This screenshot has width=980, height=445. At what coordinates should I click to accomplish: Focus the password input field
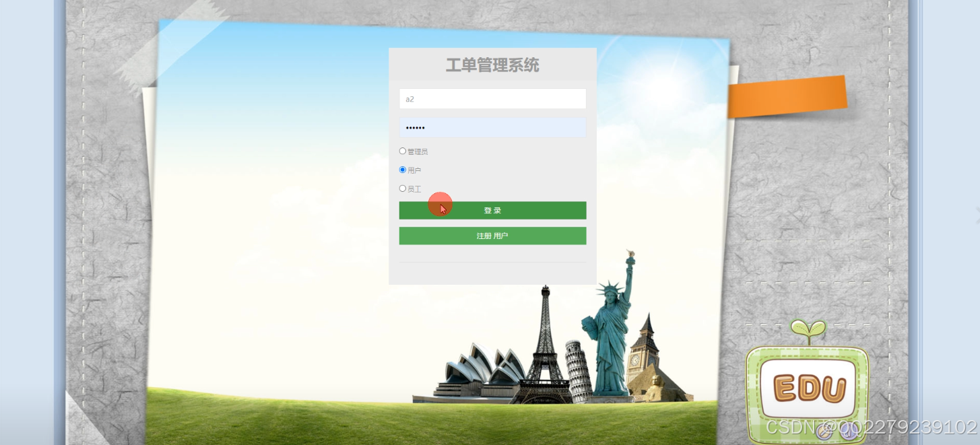coord(492,128)
